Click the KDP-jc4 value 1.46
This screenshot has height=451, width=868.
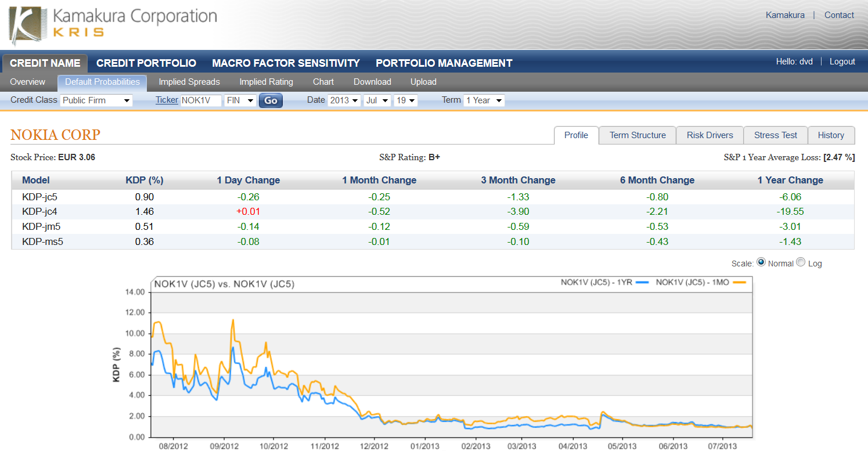pyautogui.click(x=145, y=212)
